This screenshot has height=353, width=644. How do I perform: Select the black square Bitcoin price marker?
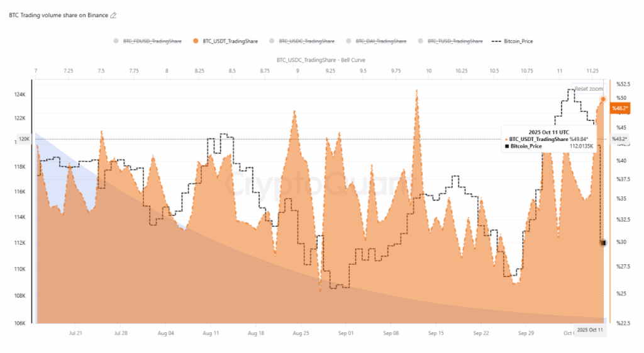[x=603, y=243]
